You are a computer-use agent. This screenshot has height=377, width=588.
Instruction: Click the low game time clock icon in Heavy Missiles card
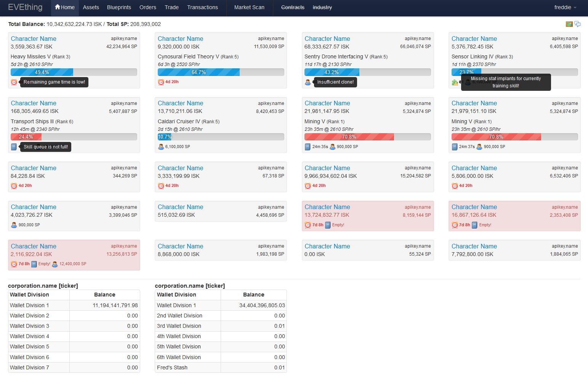tap(14, 82)
